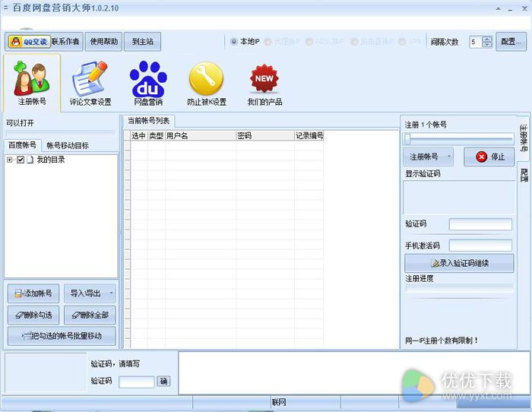Click the application icon in title bar

(5, 8)
